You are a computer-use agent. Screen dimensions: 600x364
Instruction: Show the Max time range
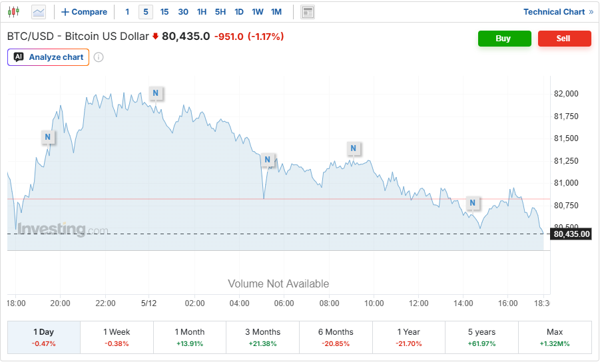coord(555,337)
